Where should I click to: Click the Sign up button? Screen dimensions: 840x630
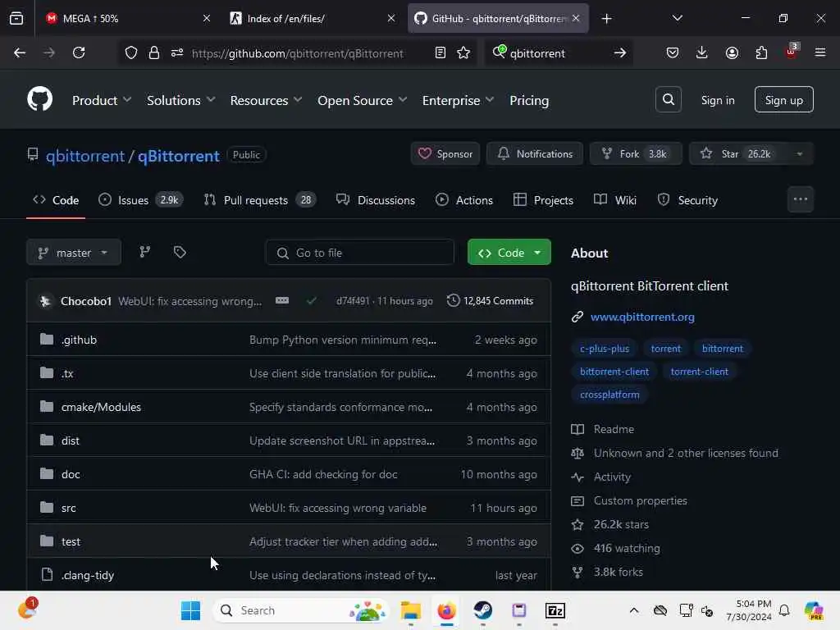pos(783,99)
